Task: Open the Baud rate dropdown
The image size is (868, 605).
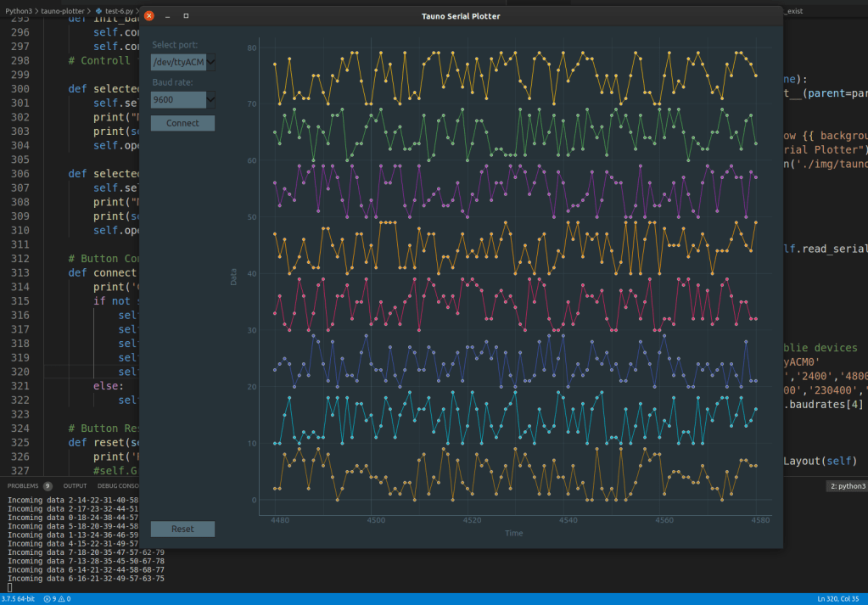Action: 183,100
